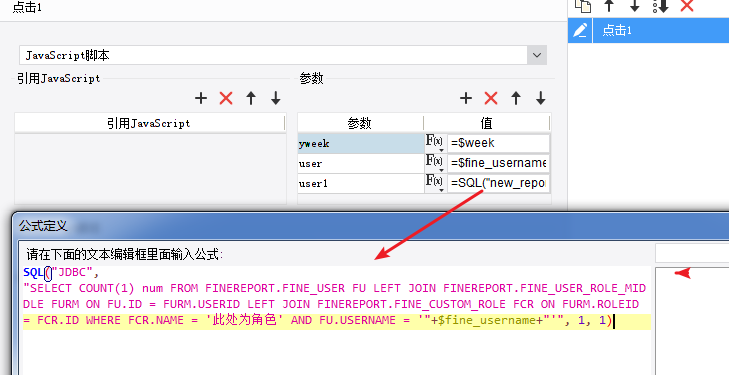Open the JavaScript脚本 type dropdown

(537, 55)
